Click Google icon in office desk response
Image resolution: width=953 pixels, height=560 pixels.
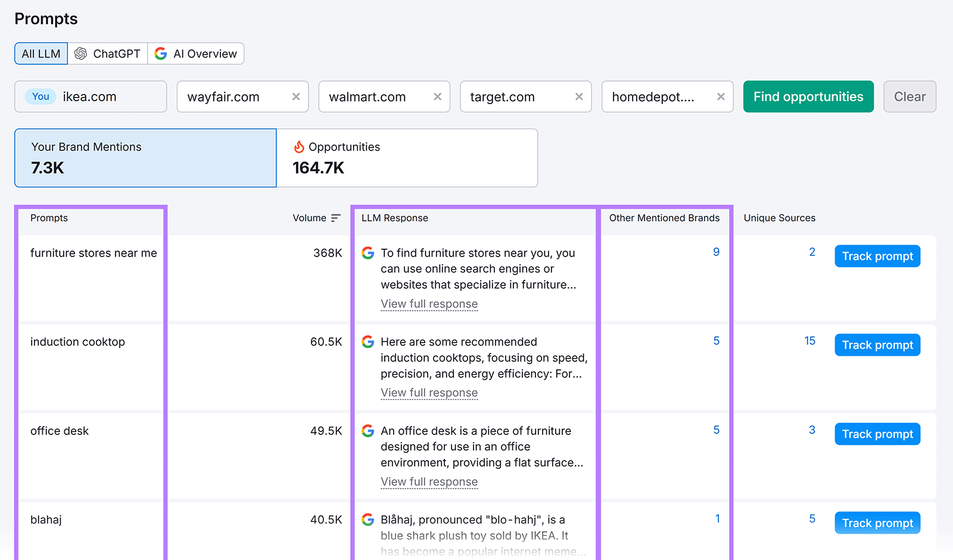pyautogui.click(x=368, y=431)
